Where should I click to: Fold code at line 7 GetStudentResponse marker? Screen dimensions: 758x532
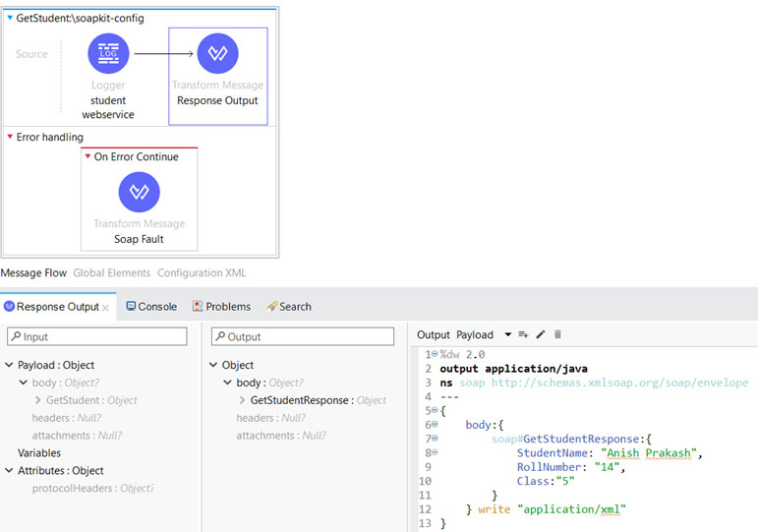[435, 439]
